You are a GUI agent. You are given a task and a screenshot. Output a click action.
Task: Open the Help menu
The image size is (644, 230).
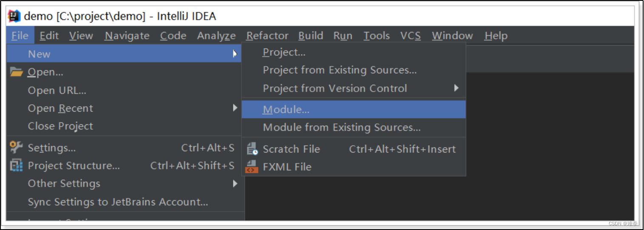496,36
